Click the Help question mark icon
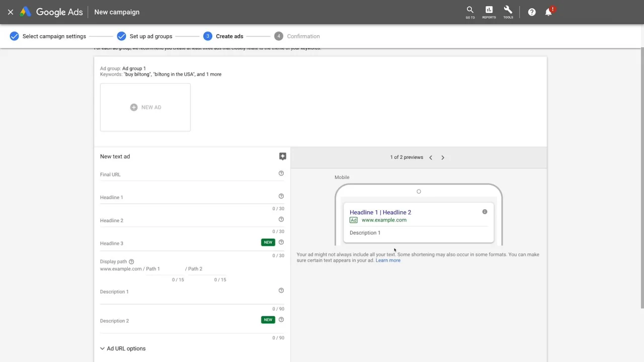Screen dimensions: 644x362 pyautogui.click(x=532, y=12)
